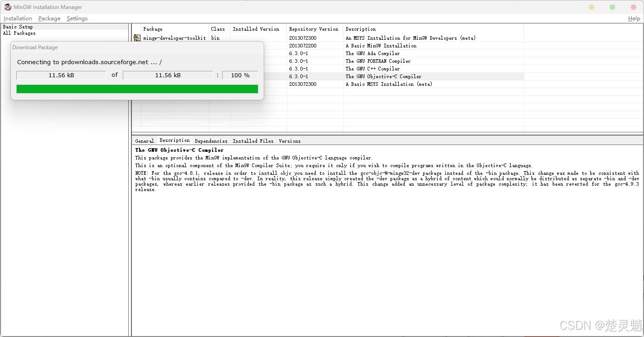Screen dimensions: 644x337
Task: Select 'The GNU C++ Compiler' row
Action: pos(373,69)
